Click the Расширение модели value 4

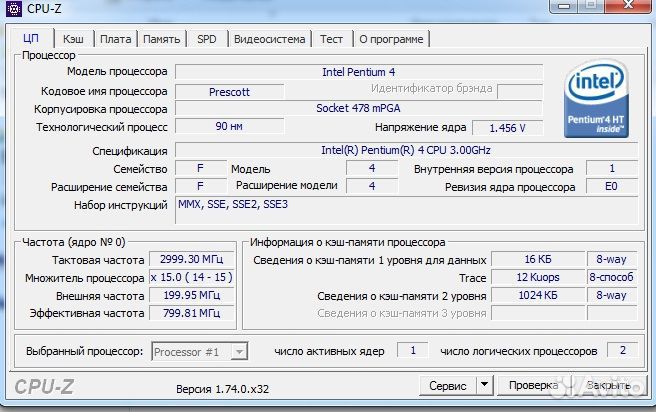(x=372, y=186)
